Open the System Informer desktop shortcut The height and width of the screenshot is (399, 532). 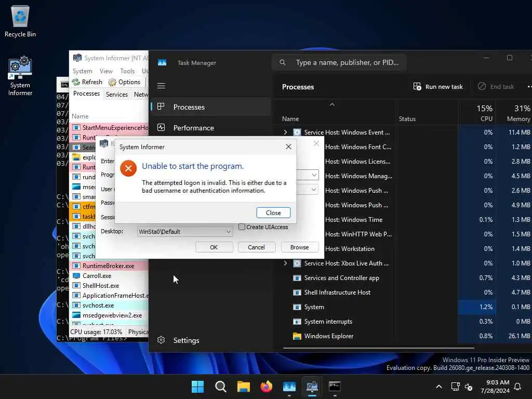point(20,76)
